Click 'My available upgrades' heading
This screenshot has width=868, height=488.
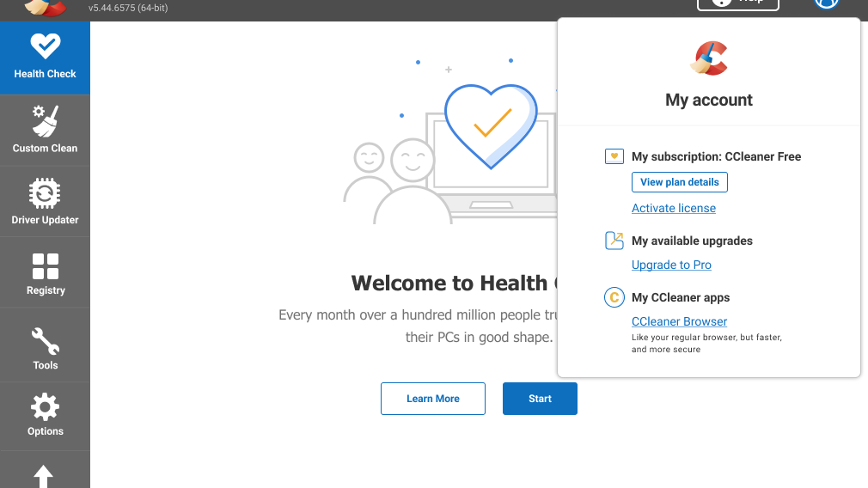(x=692, y=241)
